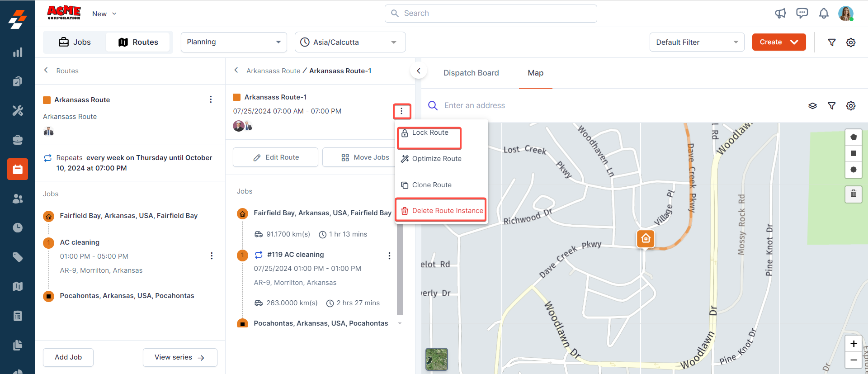The height and width of the screenshot is (374, 868).
Task: Open the calendar scheduling sidebar icon
Action: [18, 169]
